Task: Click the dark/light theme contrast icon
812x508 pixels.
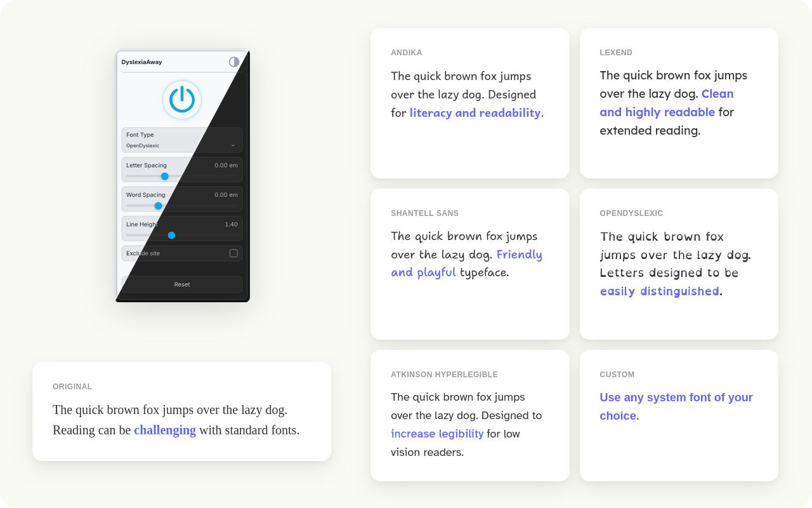Action: (234, 62)
